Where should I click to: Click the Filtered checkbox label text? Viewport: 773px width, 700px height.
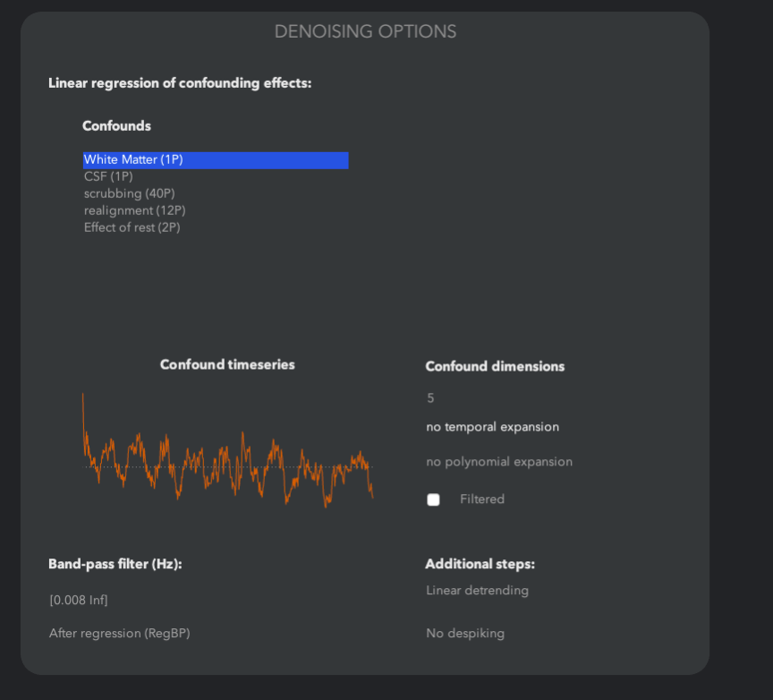[x=482, y=499]
